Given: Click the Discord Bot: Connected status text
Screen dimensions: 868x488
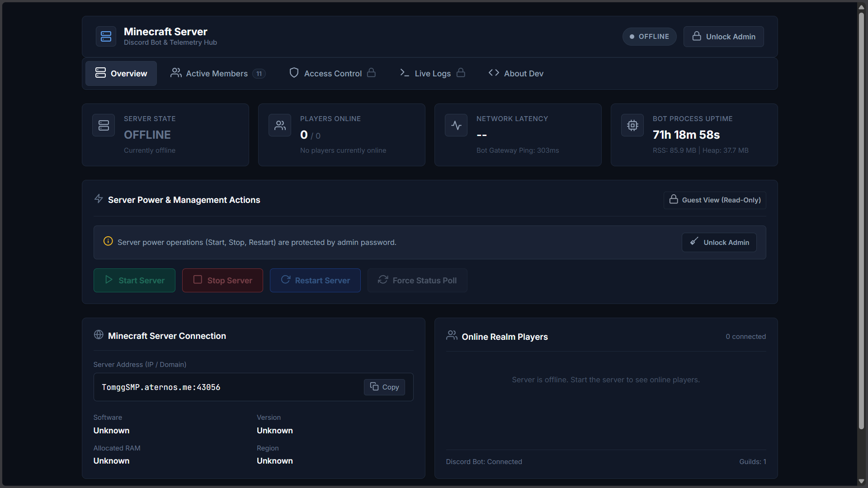Looking at the screenshot, I should [484, 462].
